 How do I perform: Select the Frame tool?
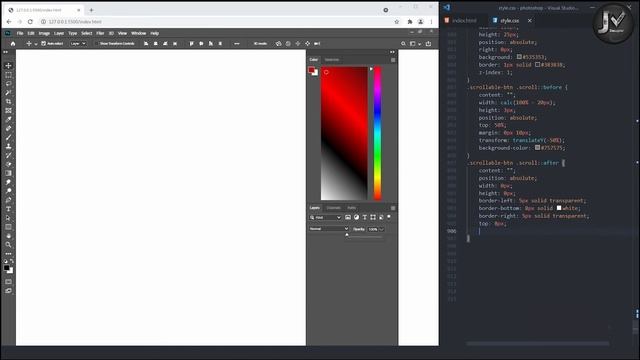[x=8, y=111]
